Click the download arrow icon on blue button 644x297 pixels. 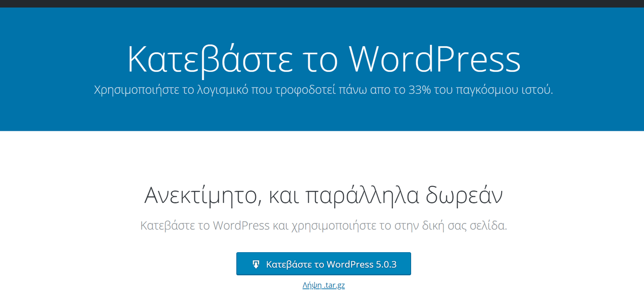coord(256,264)
